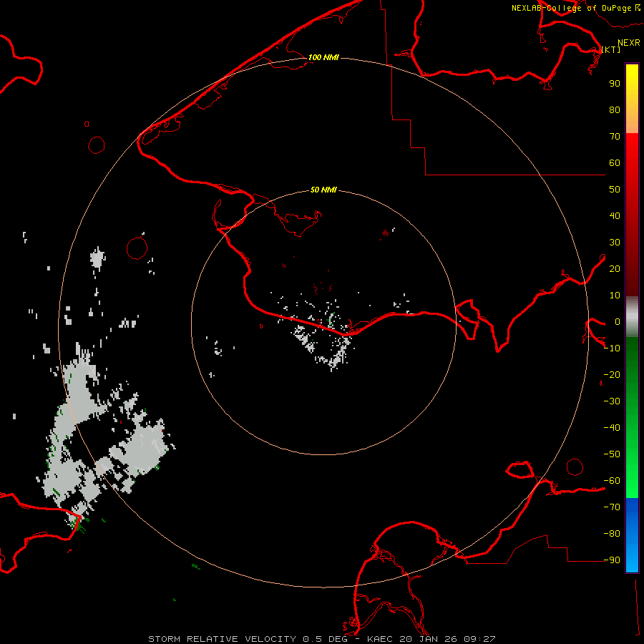Viewport: 644px width, 644px height.
Task: Select the -80 value on velocity scale
Action: point(612,534)
